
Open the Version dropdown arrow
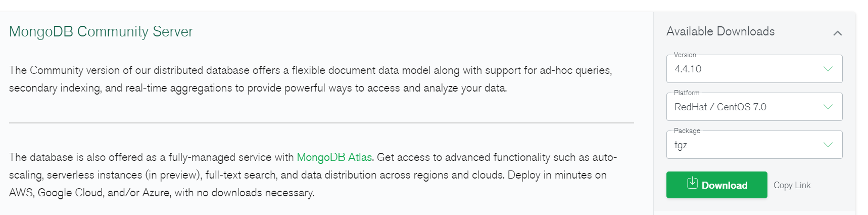pyautogui.click(x=828, y=69)
